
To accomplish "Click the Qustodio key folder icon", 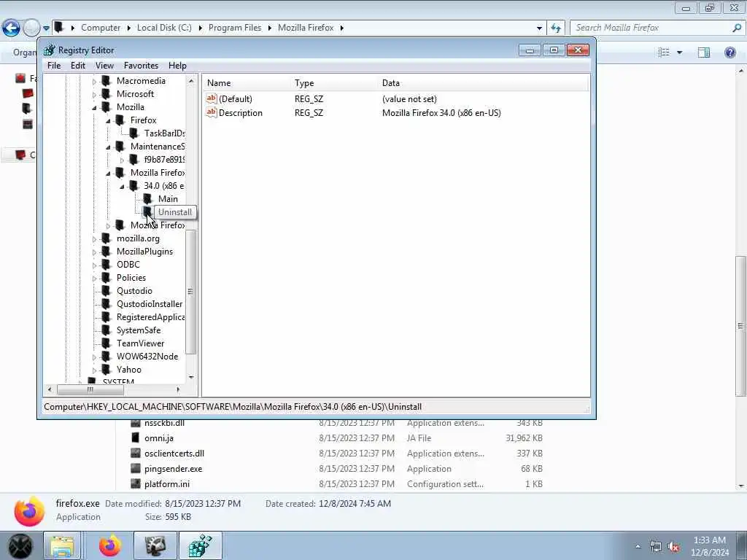I will click(x=107, y=291).
